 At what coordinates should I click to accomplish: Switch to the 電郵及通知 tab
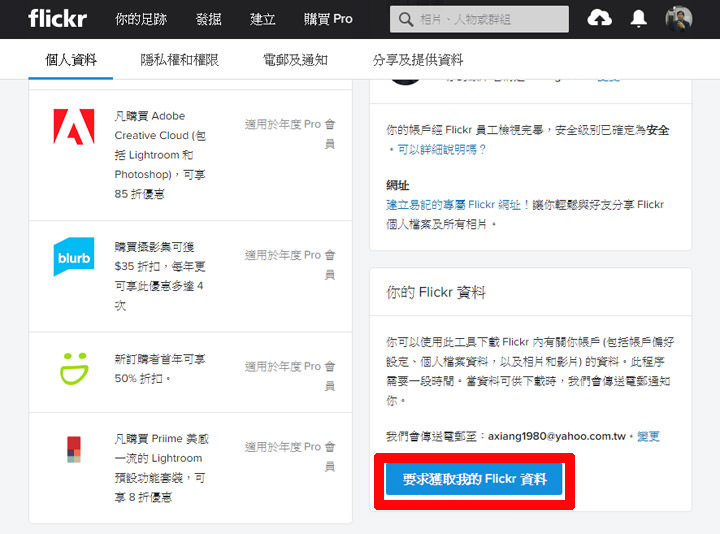click(295, 60)
